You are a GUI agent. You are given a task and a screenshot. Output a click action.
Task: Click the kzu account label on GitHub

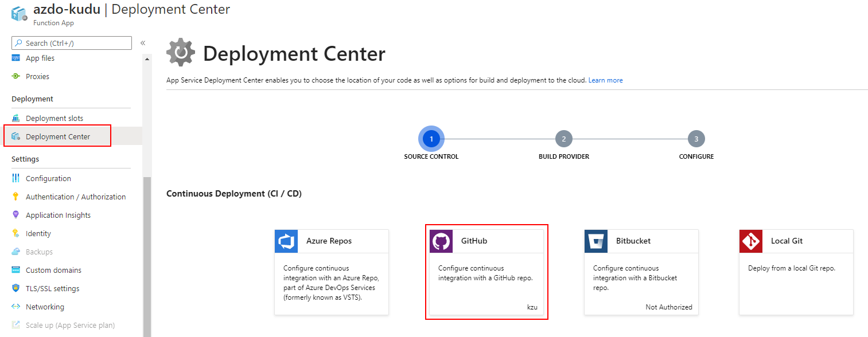532,307
